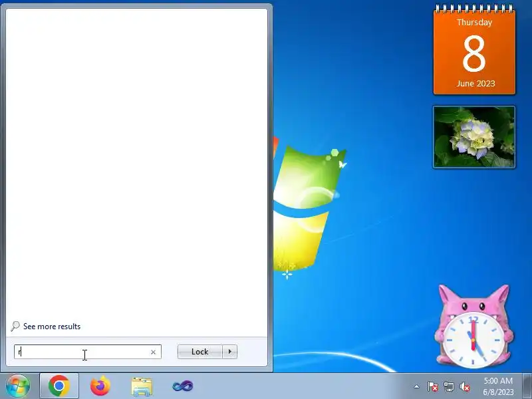This screenshot has height=399, width=532.
Task: Click the Show desktop strip
Action: [x=527, y=386]
